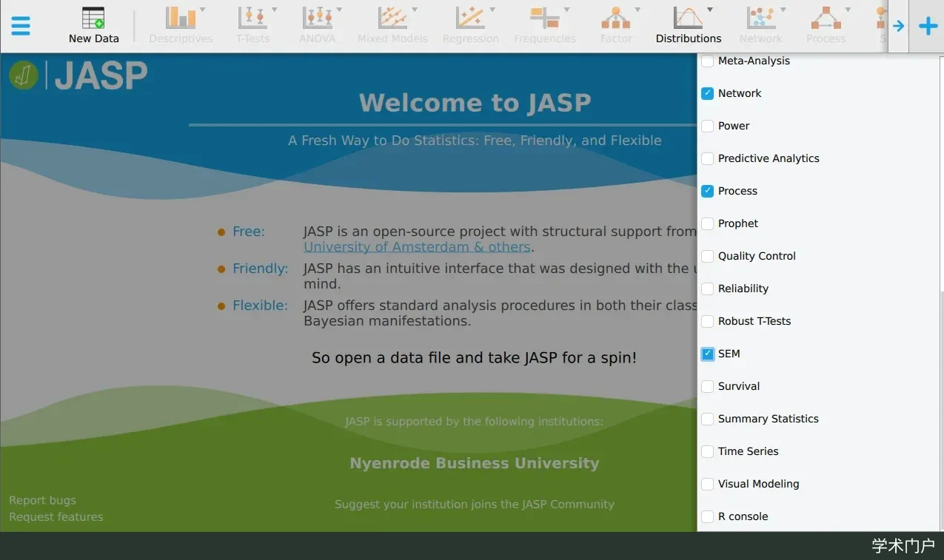The width and height of the screenshot is (944, 560).
Task: Click the 'Welcome to JASP' heading
Action: tap(475, 103)
